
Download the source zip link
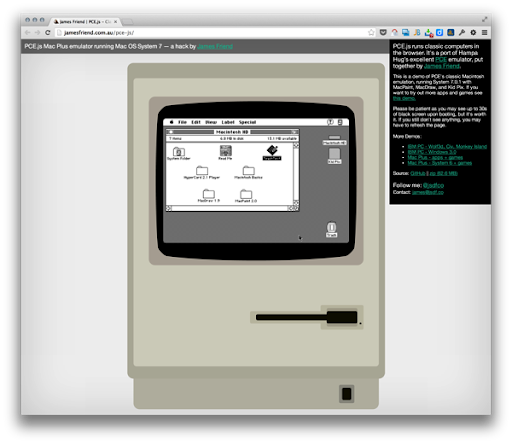coord(443,173)
